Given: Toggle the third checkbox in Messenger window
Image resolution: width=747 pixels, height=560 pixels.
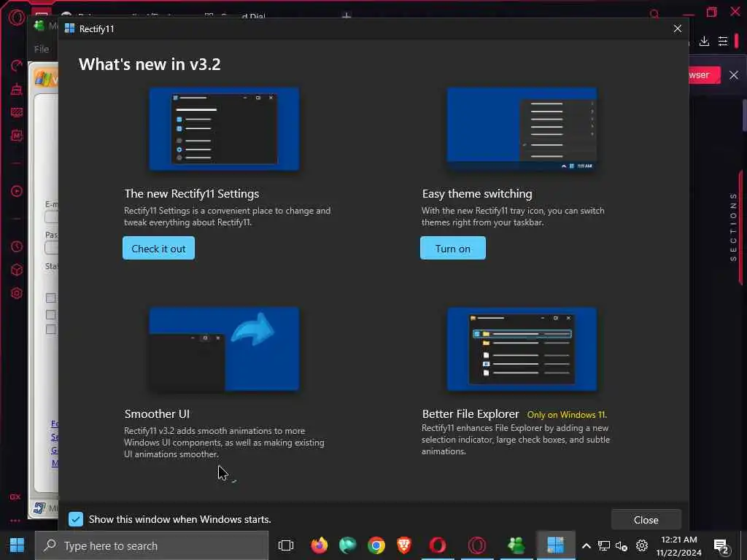Looking at the screenshot, I should coord(50,330).
